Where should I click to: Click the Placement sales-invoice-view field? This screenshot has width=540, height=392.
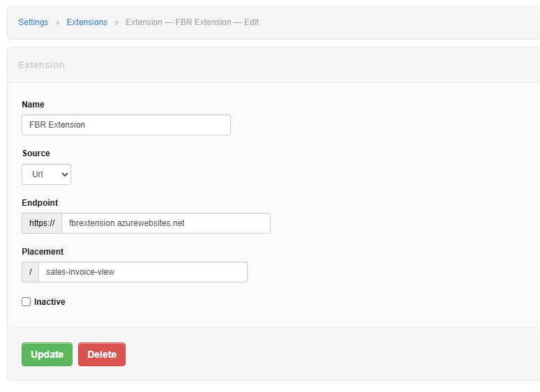(x=143, y=272)
